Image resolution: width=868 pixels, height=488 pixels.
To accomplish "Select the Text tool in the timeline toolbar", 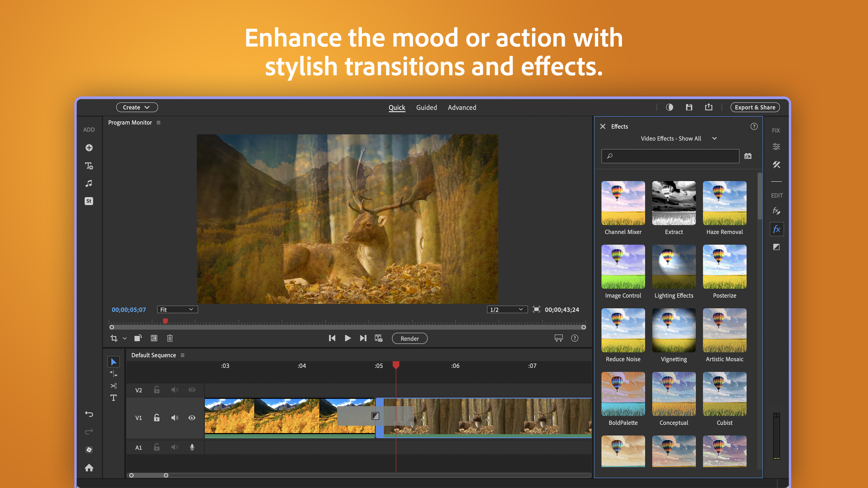I will click(x=113, y=398).
